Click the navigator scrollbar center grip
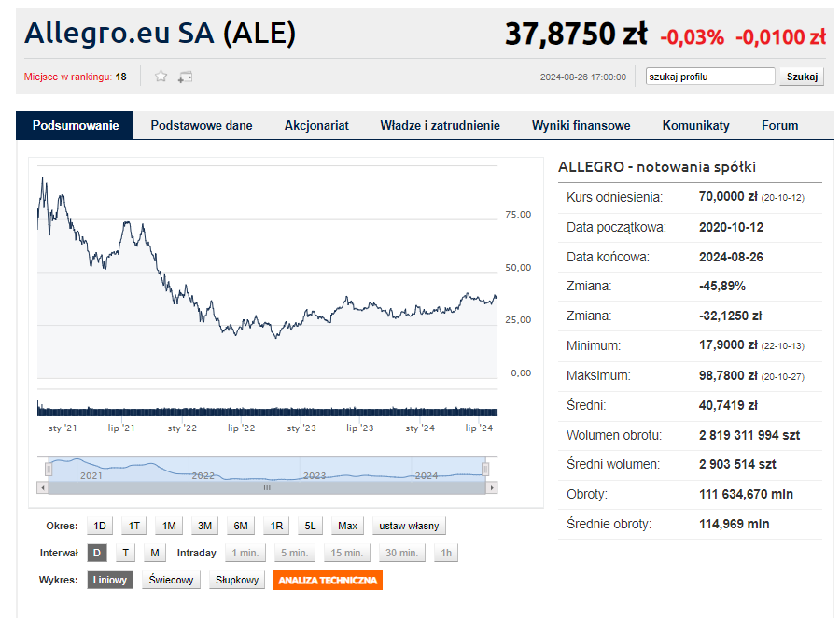This screenshot has width=840, height=618. (x=267, y=487)
